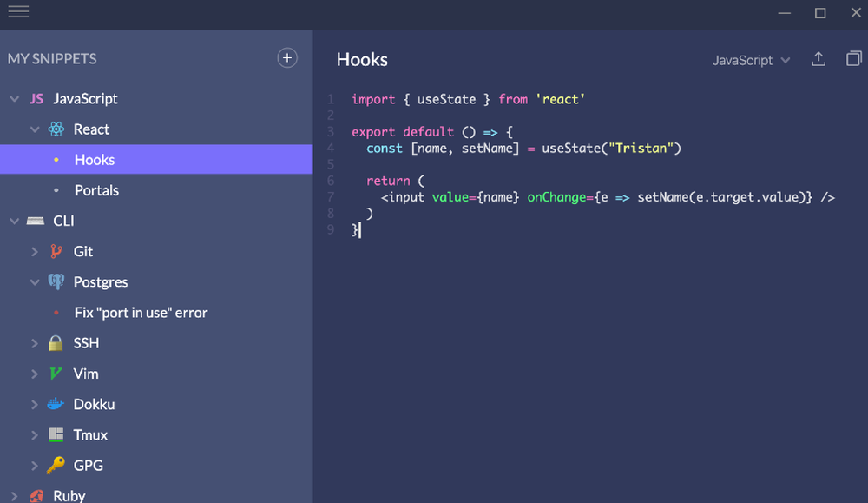Image resolution: width=868 pixels, height=503 pixels.
Task: Click the input onChange code line
Action: pos(608,197)
